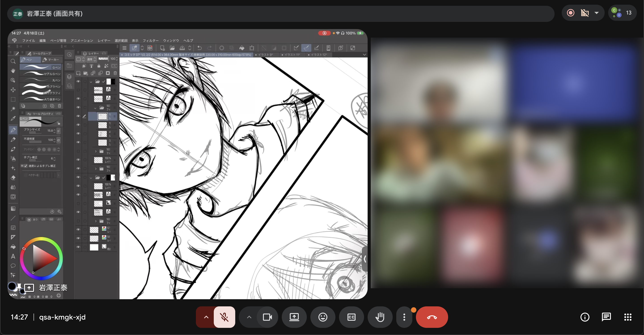644x335 pixels.
Task: Open the emoji reactions button
Action: point(322,317)
